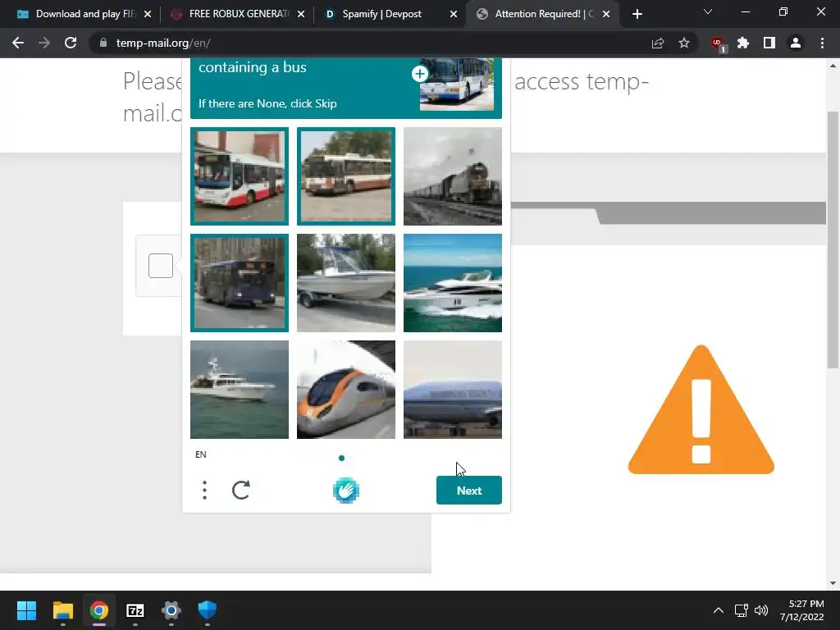Viewport: 840px width, 630px height.
Task: Bookmark this page with the star icon
Action: tap(683, 43)
